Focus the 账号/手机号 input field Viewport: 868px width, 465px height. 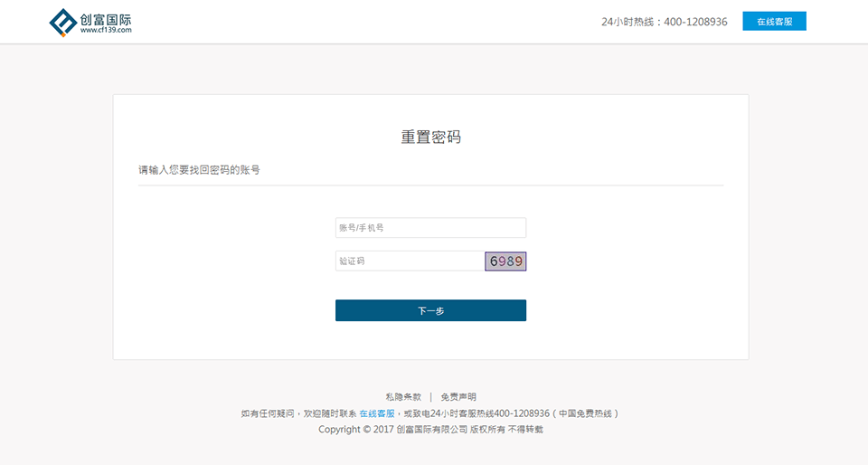pyautogui.click(x=430, y=227)
